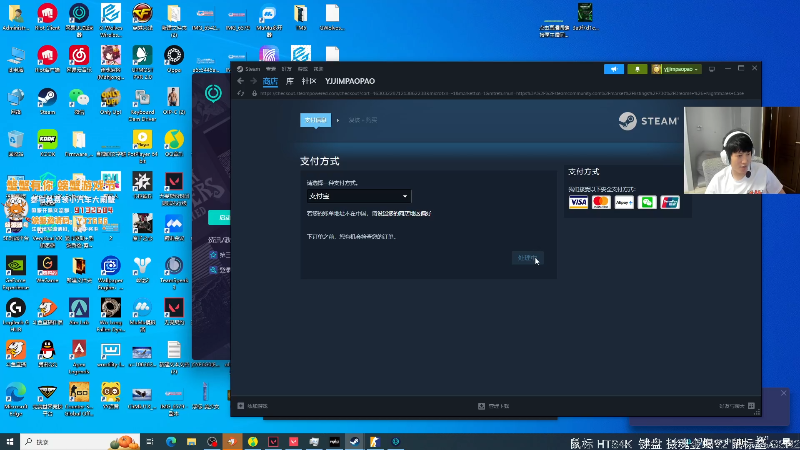Screen dimensions: 800x450
Task: Open QQ Music desktop shortcut
Action: 174,143
